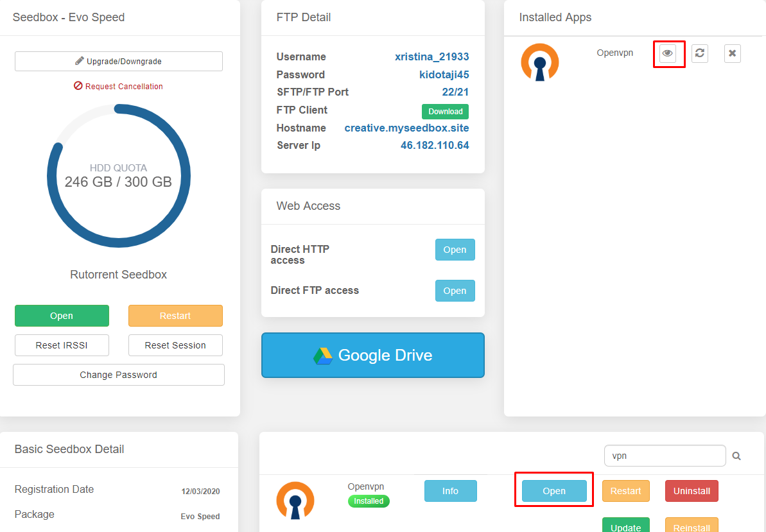Open the Rutorrent Seedbox
The width and height of the screenshot is (766, 532).
point(62,315)
